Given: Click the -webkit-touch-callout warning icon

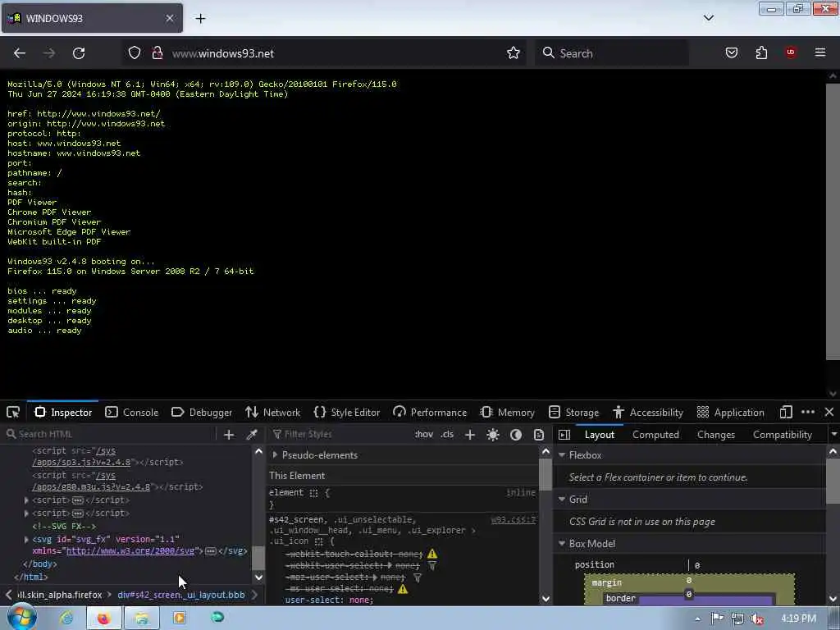Looking at the screenshot, I should pos(432,554).
